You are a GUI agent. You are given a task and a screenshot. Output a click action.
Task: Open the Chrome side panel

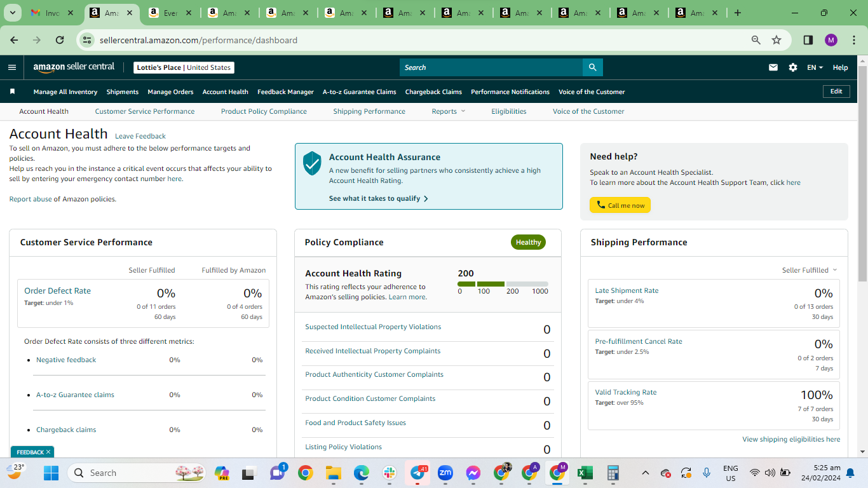click(x=808, y=40)
